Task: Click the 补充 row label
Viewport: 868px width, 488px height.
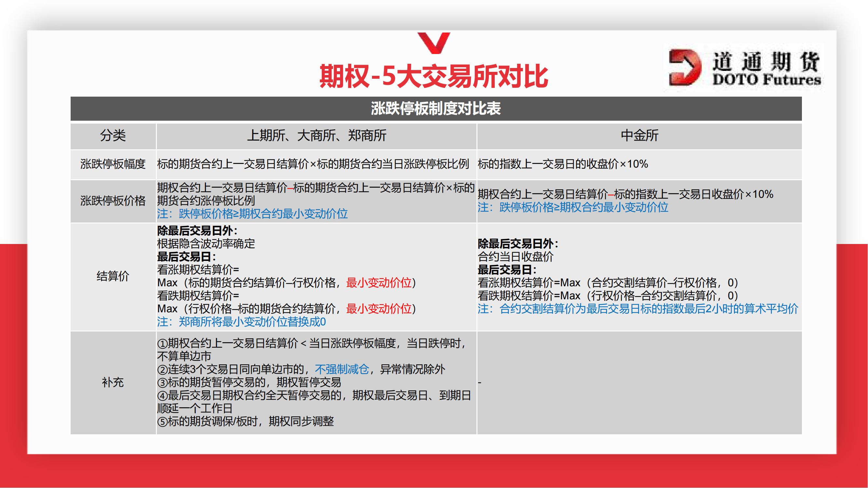Action: click(x=113, y=382)
